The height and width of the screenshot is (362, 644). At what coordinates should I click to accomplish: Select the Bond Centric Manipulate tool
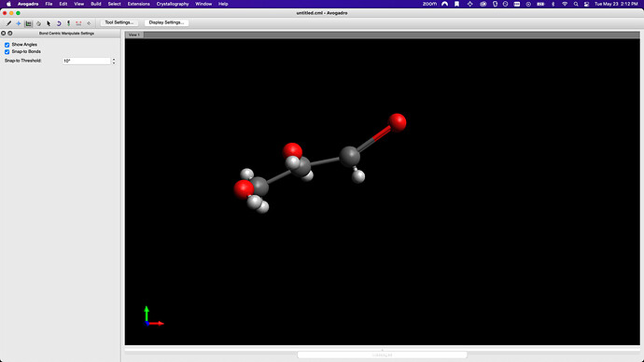(x=28, y=23)
